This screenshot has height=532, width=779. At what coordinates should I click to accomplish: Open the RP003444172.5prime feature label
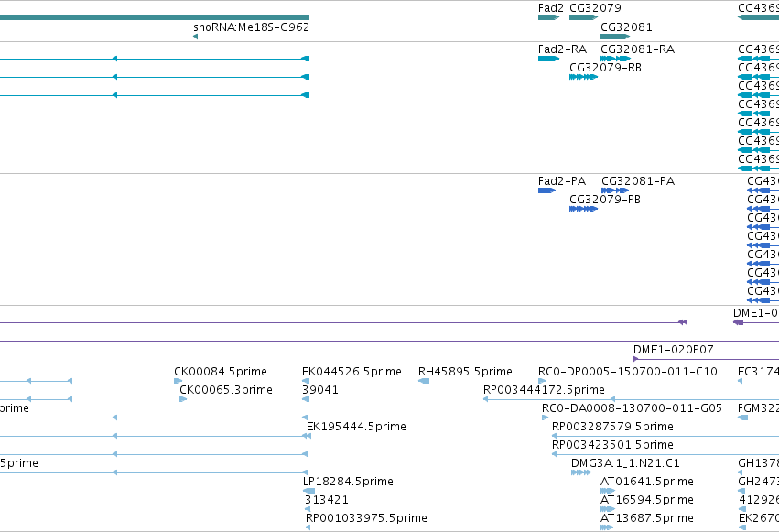[544, 390]
